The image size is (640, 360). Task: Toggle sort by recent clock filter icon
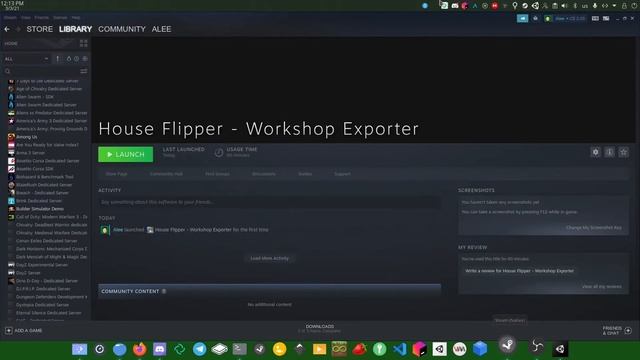tap(76, 59)
